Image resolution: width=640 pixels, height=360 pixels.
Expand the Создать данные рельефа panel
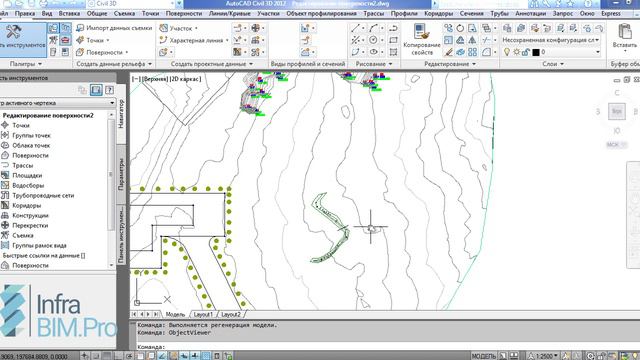pos(114,64)
